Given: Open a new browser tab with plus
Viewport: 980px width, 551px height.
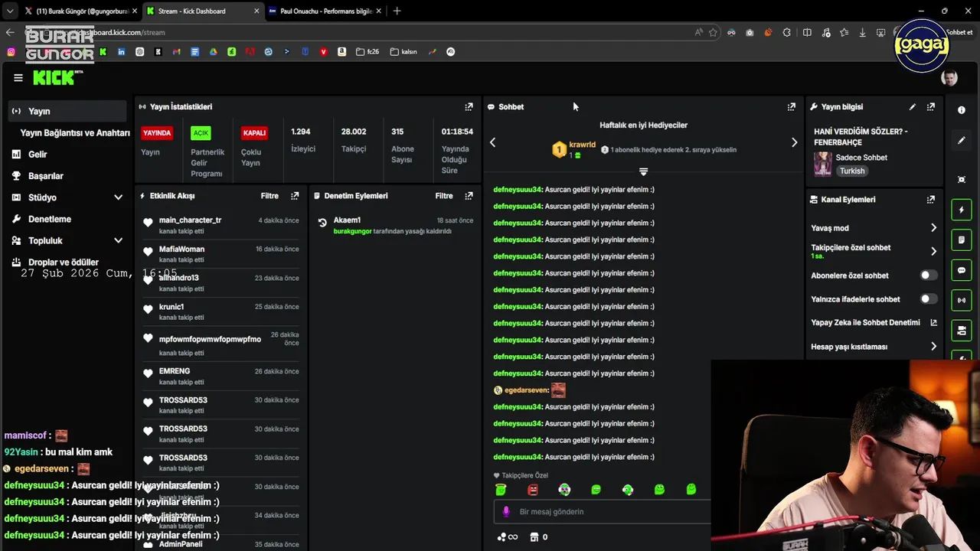Looking at the screenshot, I should pyautogui.click(x=397, y=11).
